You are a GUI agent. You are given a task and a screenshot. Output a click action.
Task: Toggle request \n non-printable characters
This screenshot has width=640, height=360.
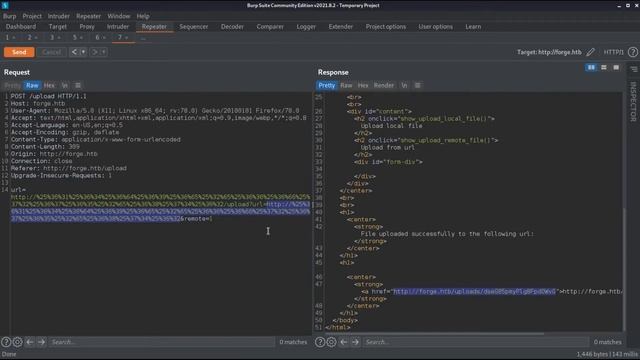pyautogui.click(x=64, y=85)
